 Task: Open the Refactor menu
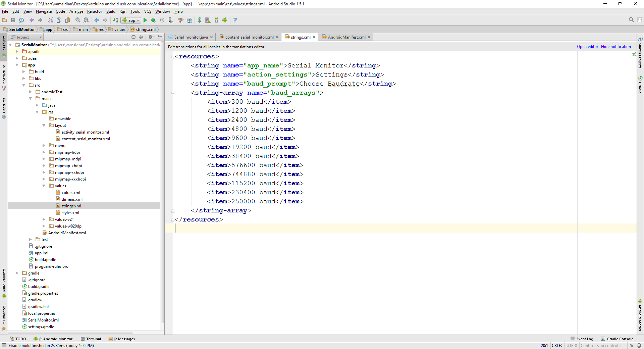coord(94,11)
